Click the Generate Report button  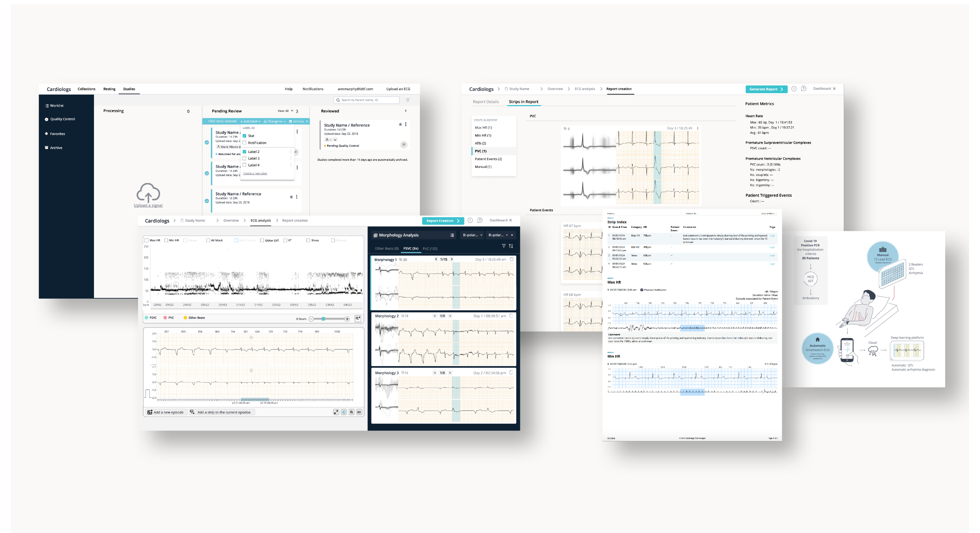pyautogui.click(x=766, y=89)
